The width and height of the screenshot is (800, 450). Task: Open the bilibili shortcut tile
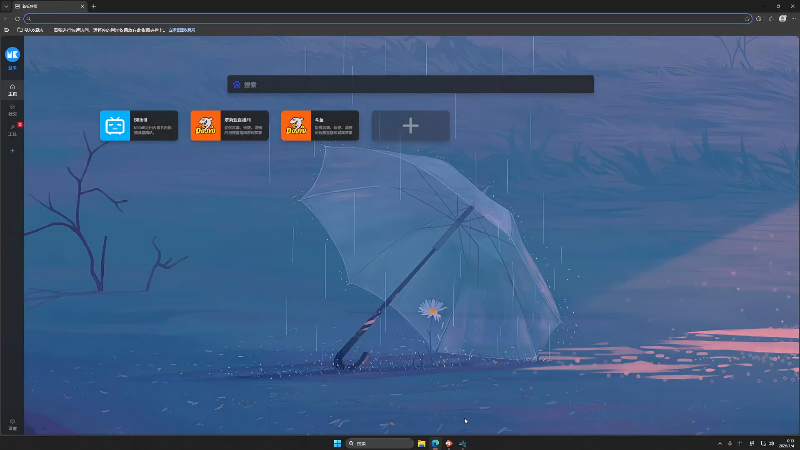139,126
